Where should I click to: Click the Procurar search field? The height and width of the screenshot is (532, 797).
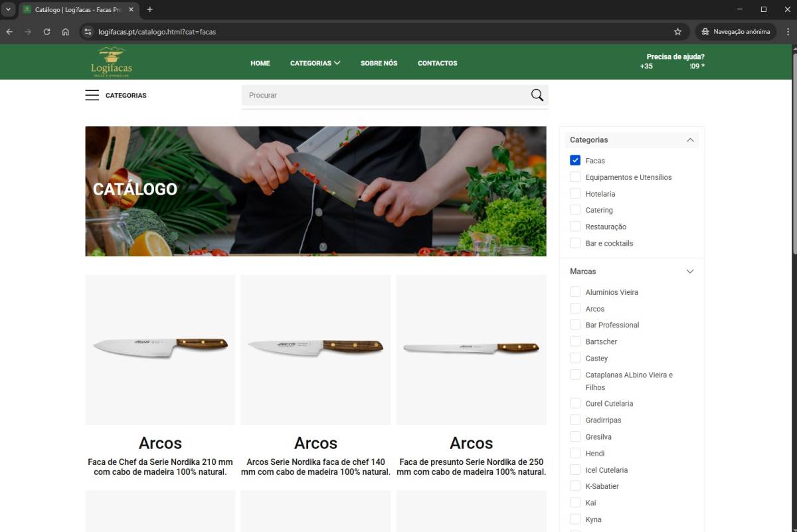(387, 95)
